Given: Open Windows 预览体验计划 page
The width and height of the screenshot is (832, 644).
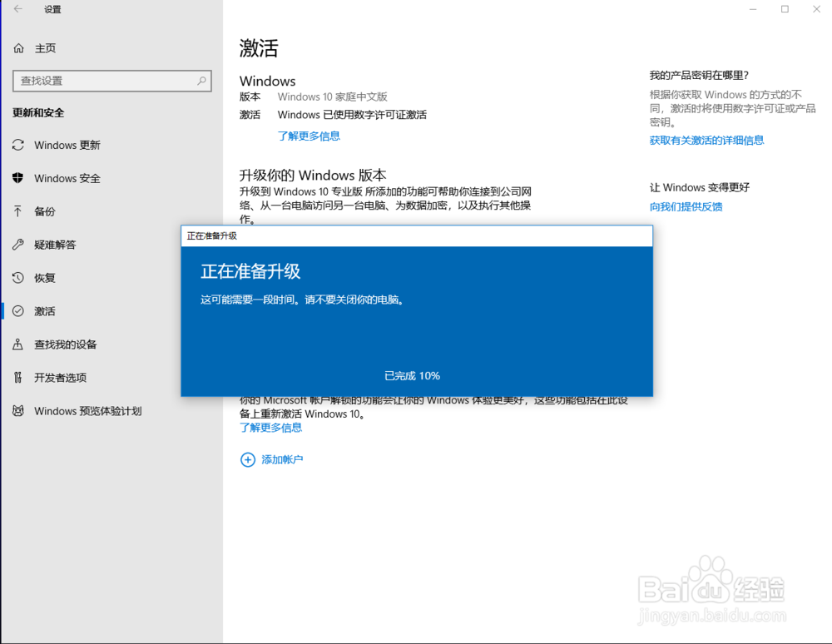Looking at the screenshot, I should 88,410.
